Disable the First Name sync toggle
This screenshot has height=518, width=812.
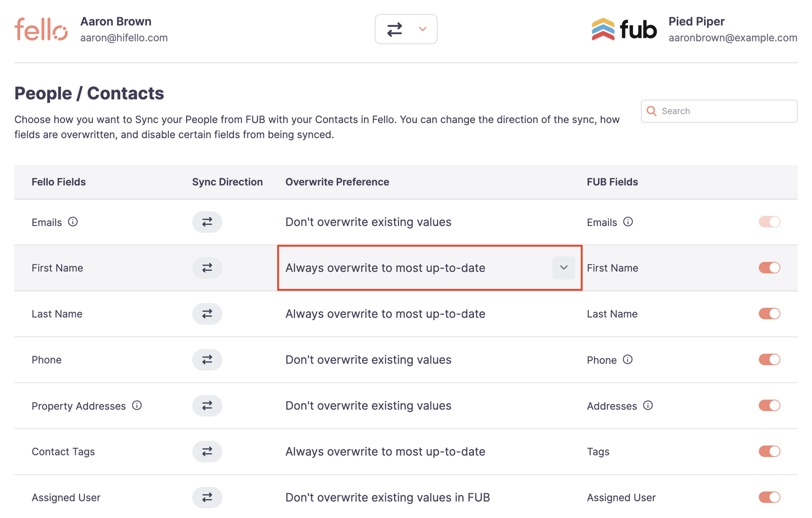pyautogui.click(x=770, y=267)
